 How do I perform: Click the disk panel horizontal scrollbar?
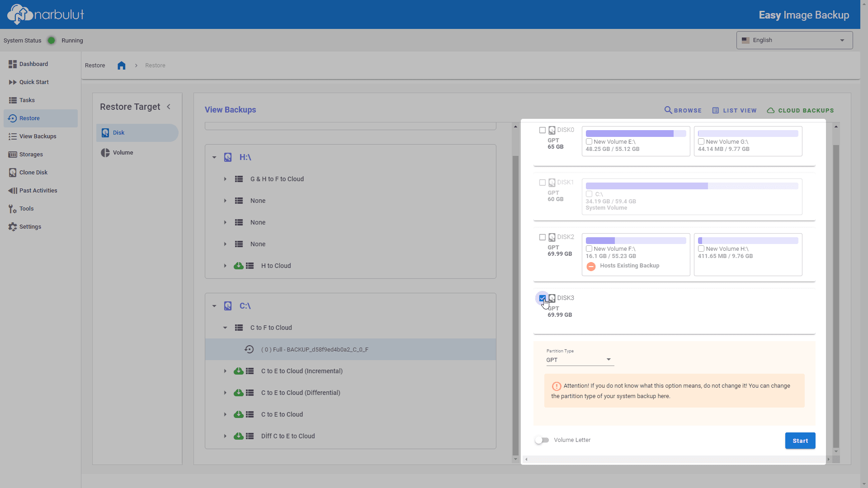tap(677, 459)
